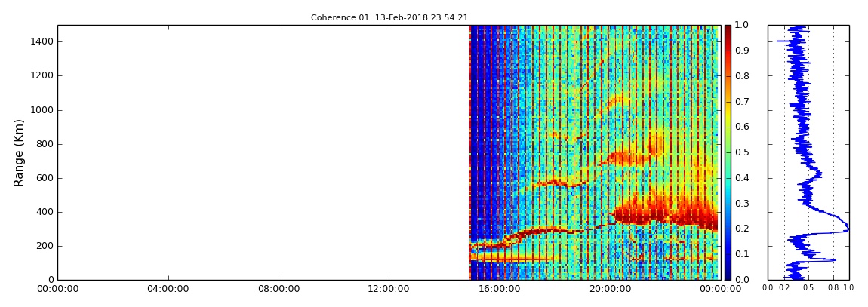
Task: Click the colorbar 0.3 label
Action: coord(740,204)
